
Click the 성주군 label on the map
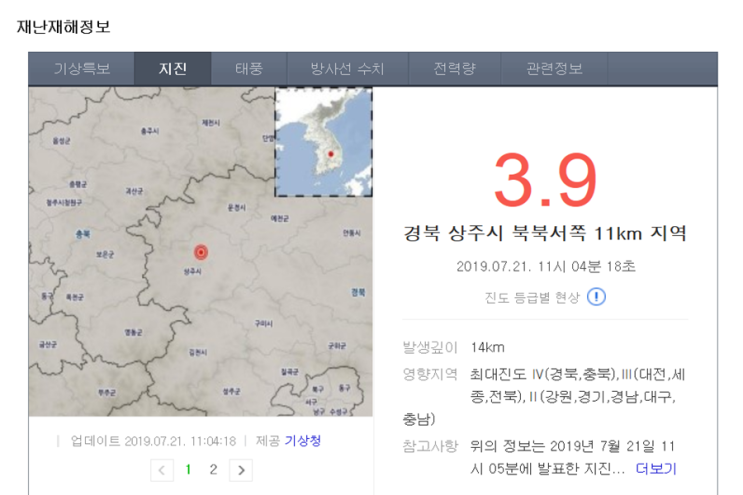click(x=231, y=391)
